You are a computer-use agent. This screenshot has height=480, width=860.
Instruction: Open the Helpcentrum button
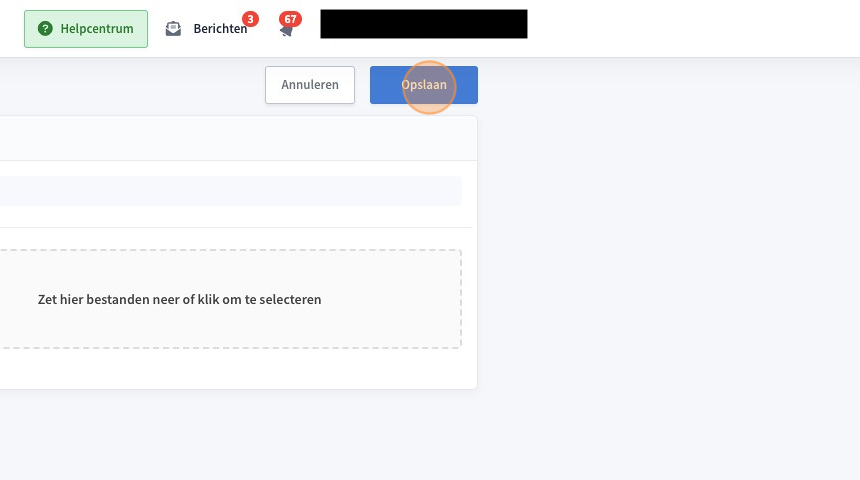86,29
